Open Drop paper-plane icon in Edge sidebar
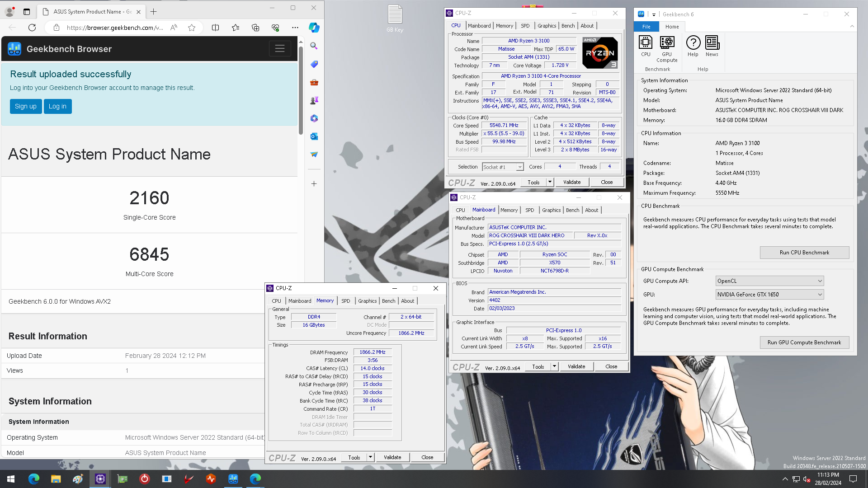 point(314,155)
